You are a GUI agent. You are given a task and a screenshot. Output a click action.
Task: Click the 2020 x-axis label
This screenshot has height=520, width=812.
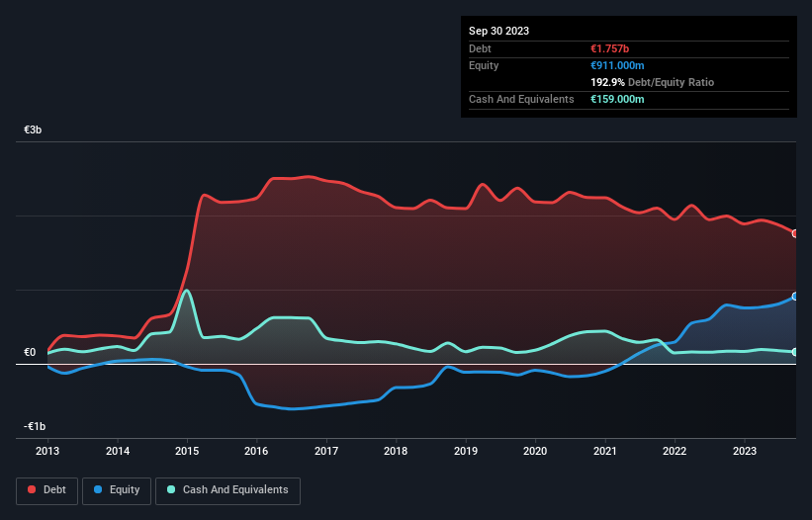coord(535,451)
